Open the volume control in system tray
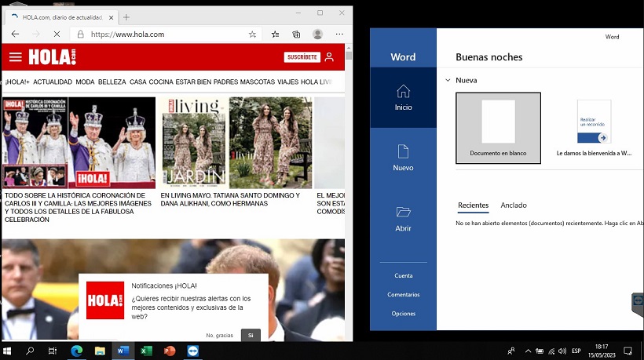This screenshot has height=360, width=644. click(x=562, y=351)
